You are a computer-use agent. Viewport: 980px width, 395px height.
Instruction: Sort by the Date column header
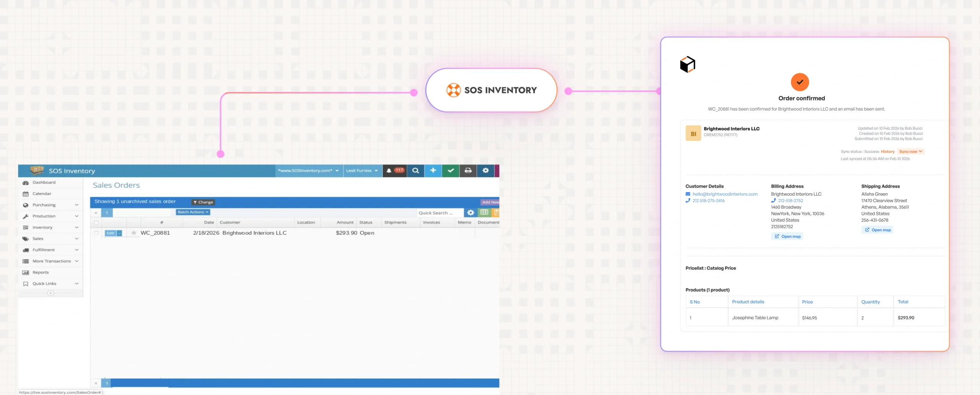[209, 222]
